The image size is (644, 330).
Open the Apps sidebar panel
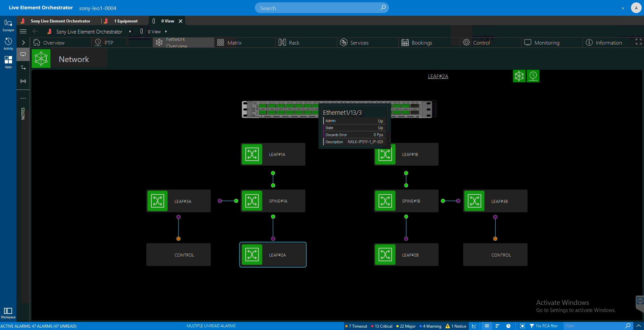pos(8,62)
